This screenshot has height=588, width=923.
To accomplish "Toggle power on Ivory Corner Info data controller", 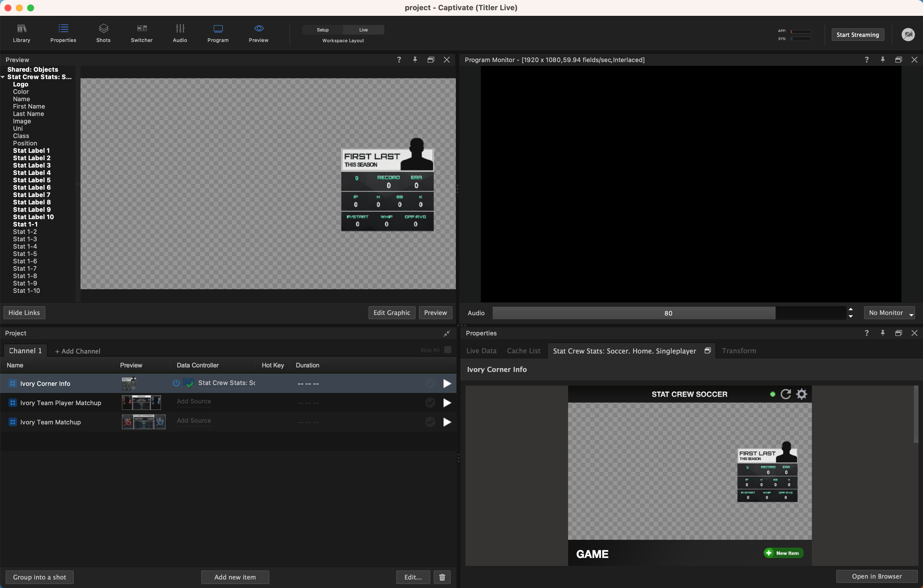I will pos(176,383).
